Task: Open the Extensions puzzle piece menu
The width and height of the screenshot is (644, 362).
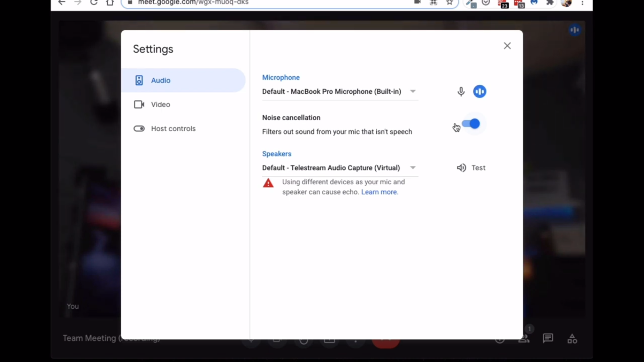Action: pyautogui.click(x=550, y=3)
